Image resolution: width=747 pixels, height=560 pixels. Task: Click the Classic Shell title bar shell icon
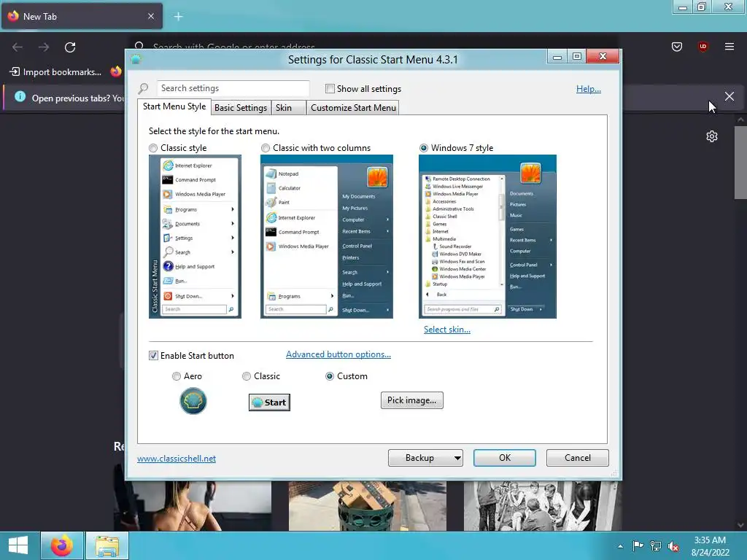tap(136, 59)
